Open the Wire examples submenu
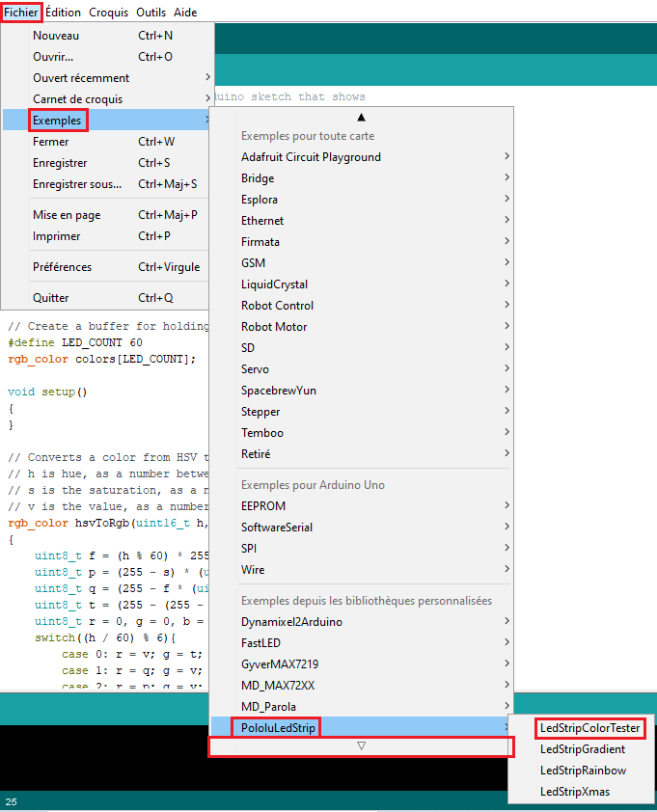This screenshot has width=657, height=812. [361, 570]
